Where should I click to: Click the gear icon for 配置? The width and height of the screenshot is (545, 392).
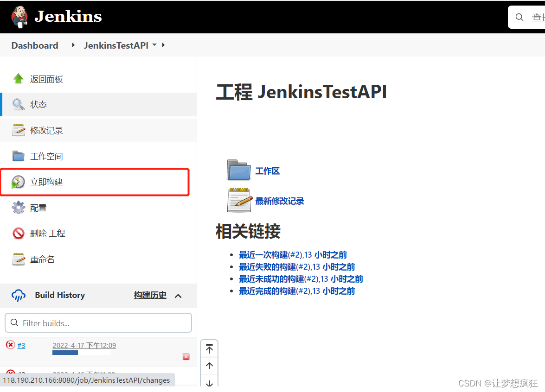pos(19,208)
